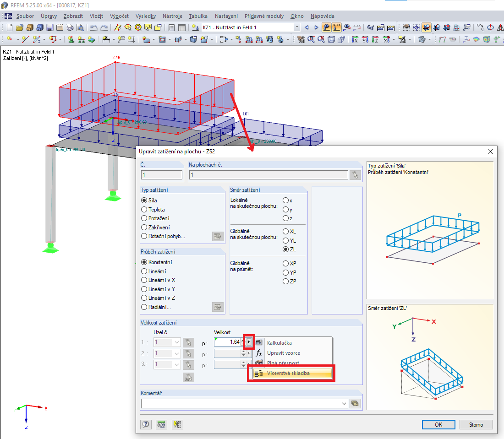This screenshot has height=439, width=504.
Task: Open the Komentář dropdown arrow
Action: 344,403
